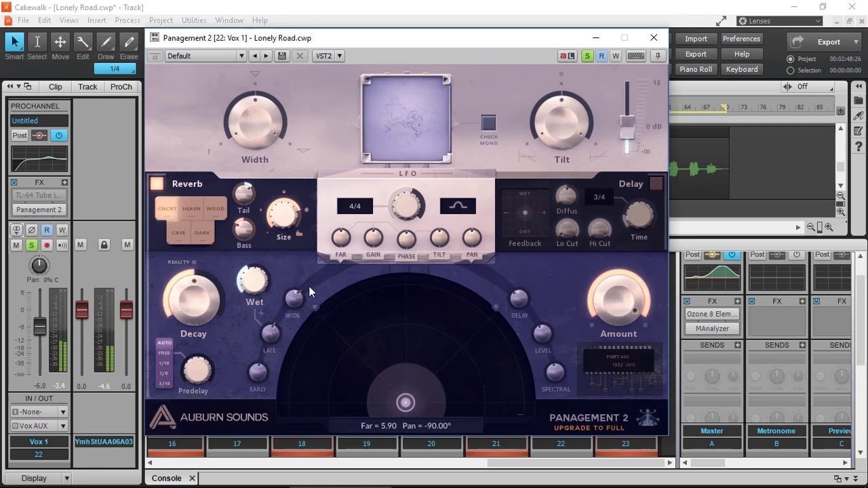Activate the Move tool
Viewport: 868px width, 488px height.
pos(60,42)
